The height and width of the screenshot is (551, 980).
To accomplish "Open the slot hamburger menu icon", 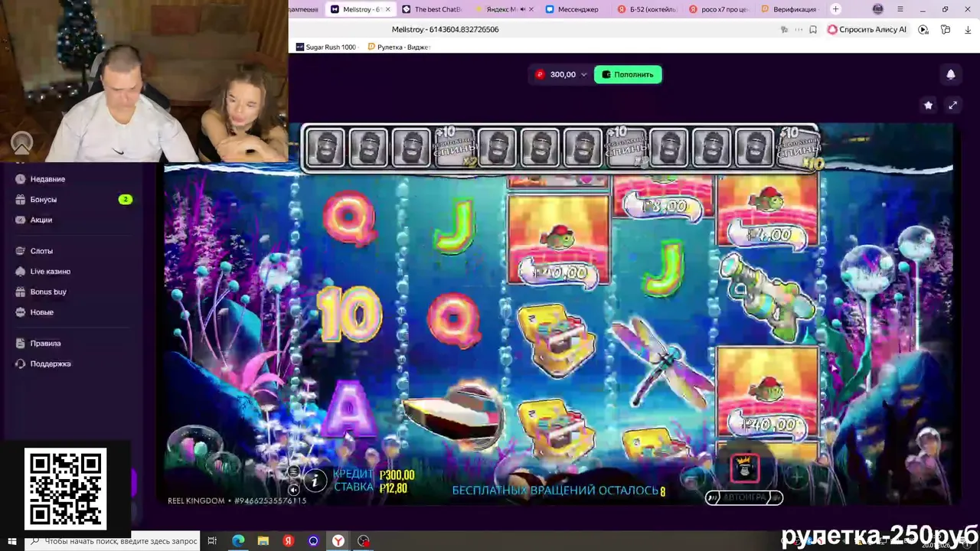I will (x=294, y=472).
